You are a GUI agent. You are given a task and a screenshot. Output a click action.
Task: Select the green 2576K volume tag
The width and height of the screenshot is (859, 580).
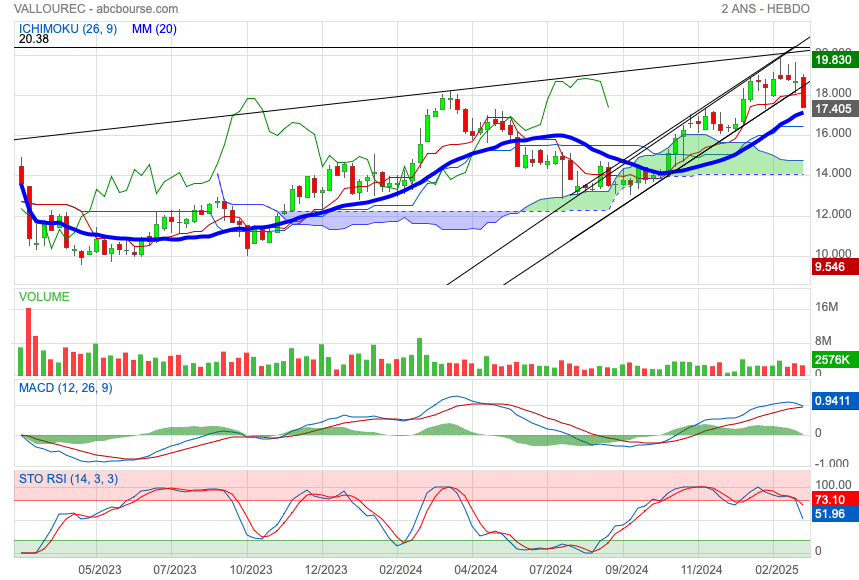(x=834, y=359)
